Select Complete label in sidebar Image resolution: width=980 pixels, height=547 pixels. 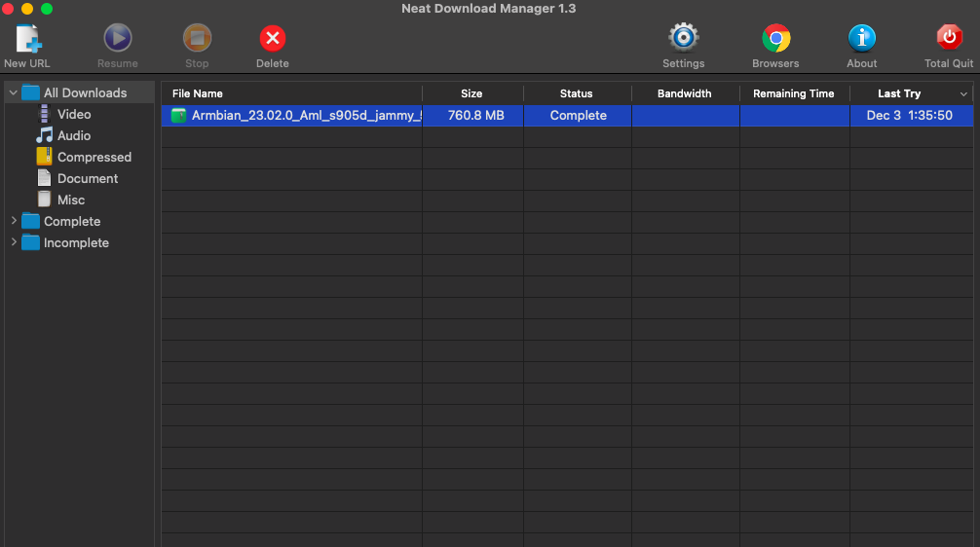point(72,222)
